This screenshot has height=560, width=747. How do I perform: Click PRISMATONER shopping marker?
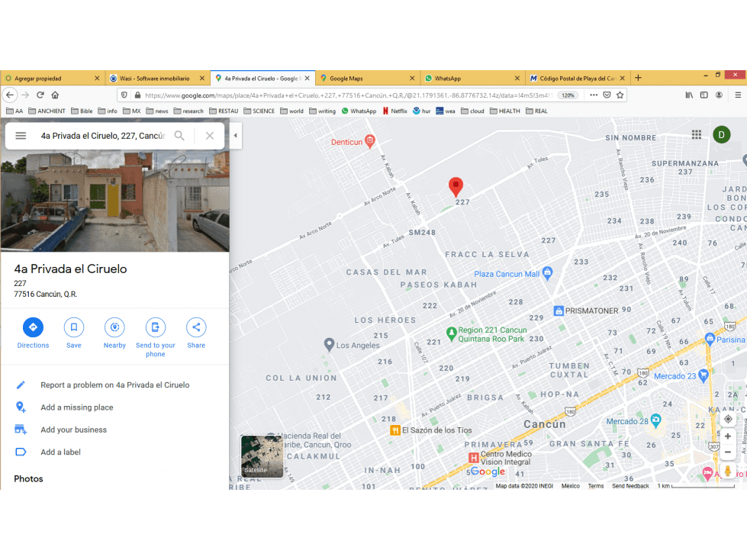pos(559,311)
